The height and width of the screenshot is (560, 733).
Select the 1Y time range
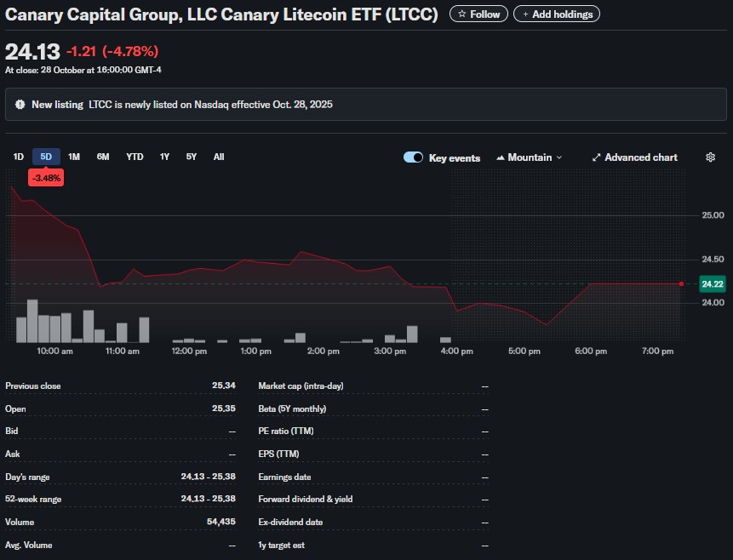point(165,157)
